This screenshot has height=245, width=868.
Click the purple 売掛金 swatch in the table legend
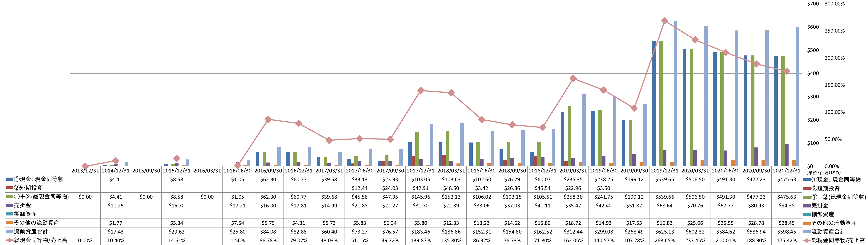(x=10, y=205)
